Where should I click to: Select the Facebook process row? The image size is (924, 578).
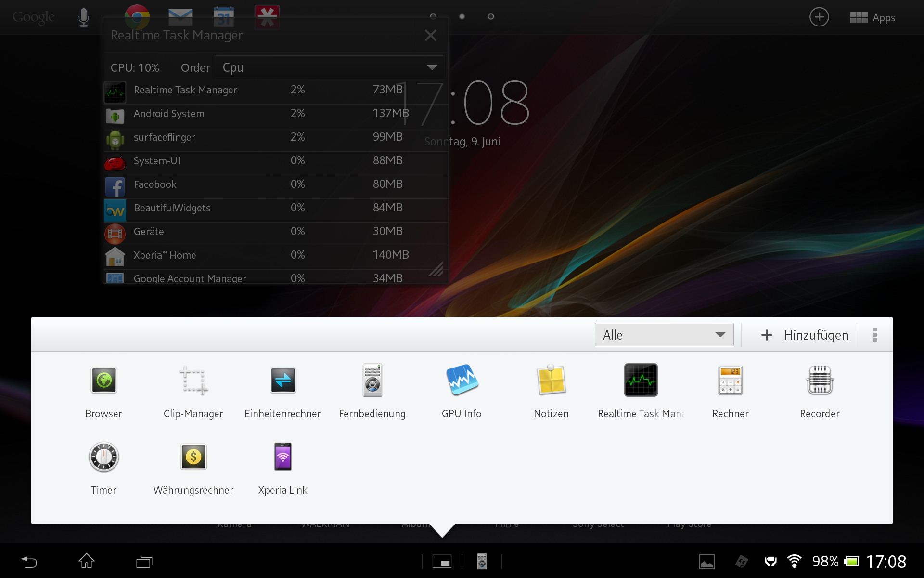(276, 186)
